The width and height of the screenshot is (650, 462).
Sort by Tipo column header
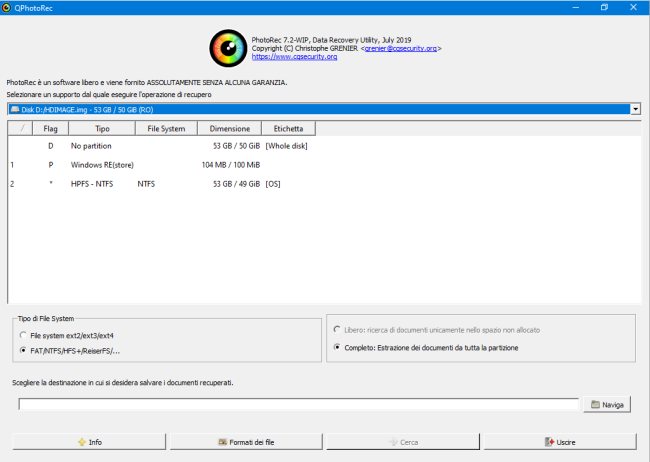pyautogui.click(x=102, y=129)
